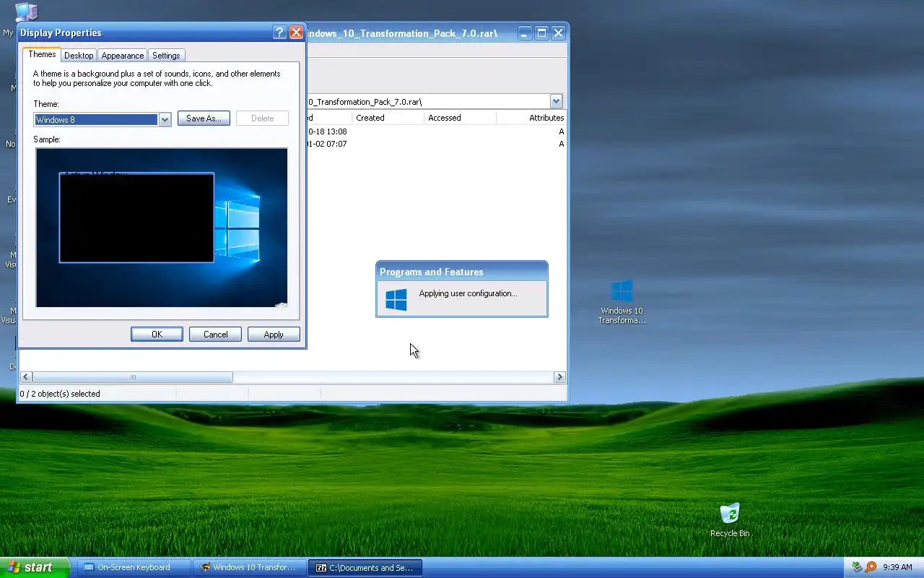This screenshot has width=924, height=578.
Task: Click the archive path field in 7-Zip window
Action: click(427, 102)
